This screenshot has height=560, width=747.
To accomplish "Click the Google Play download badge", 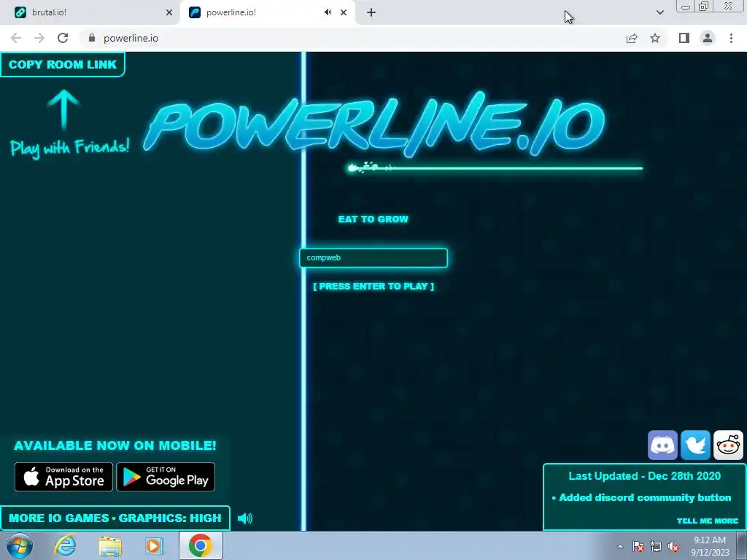I will coord(166,477).
